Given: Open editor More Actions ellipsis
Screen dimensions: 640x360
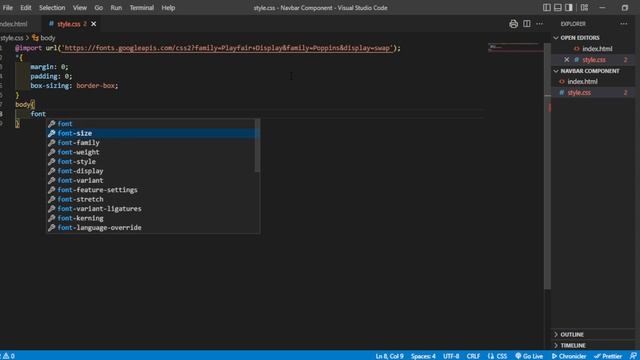Looking at the screenshot, I should coord(540,24).
